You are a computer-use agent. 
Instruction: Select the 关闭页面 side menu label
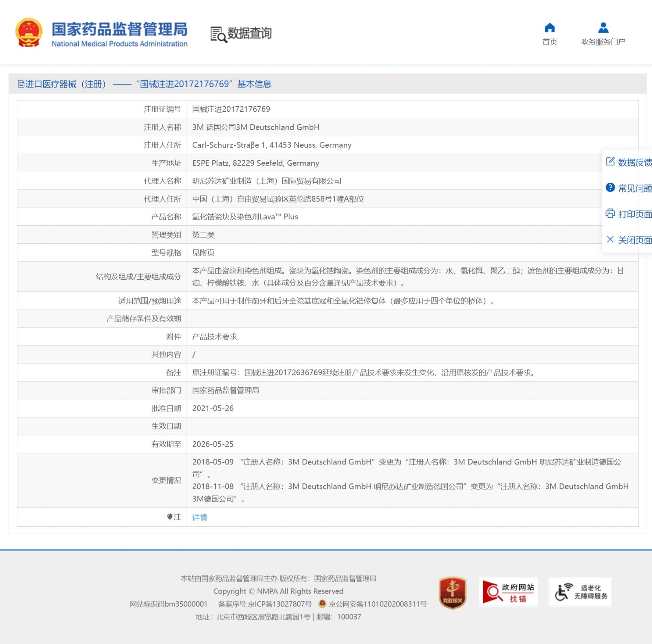pos(635,240)
